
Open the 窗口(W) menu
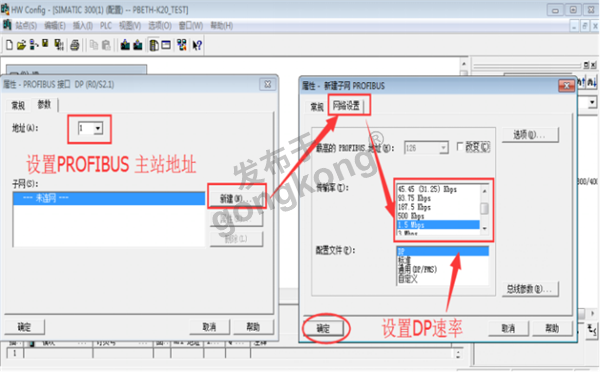(191, 26)
